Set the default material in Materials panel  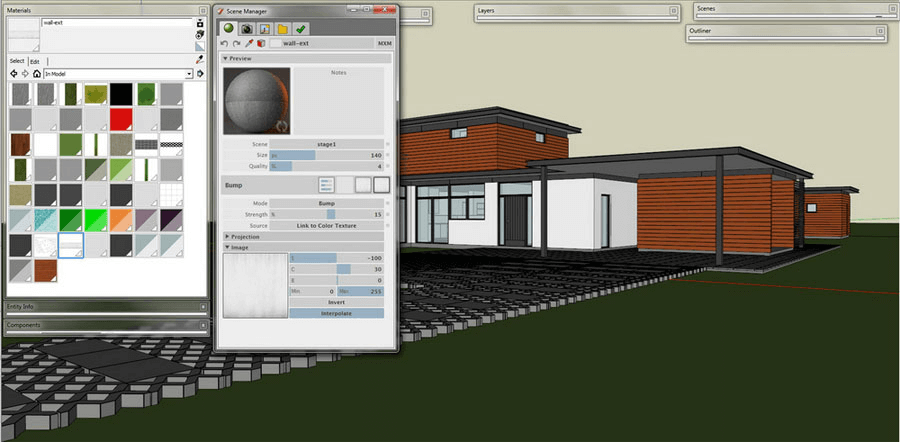click(200, 46)
